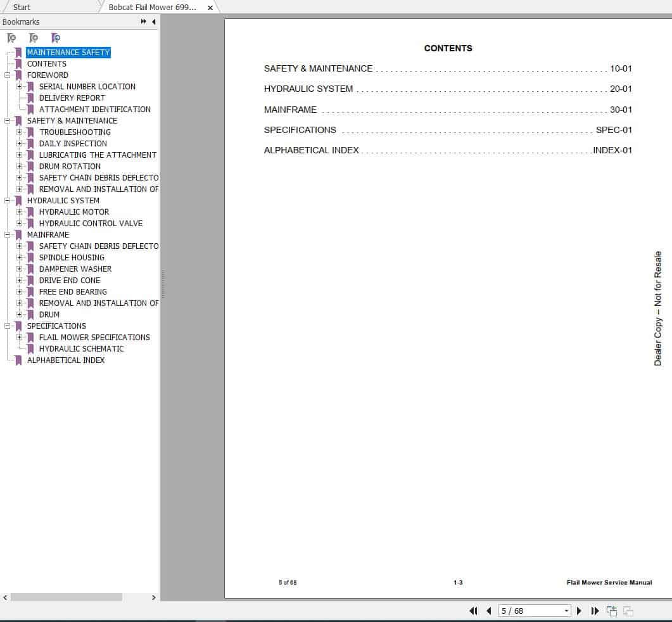Expand the DAILY INSPECTION bookmark
672x622 pixels.
(x=19, y=143)
